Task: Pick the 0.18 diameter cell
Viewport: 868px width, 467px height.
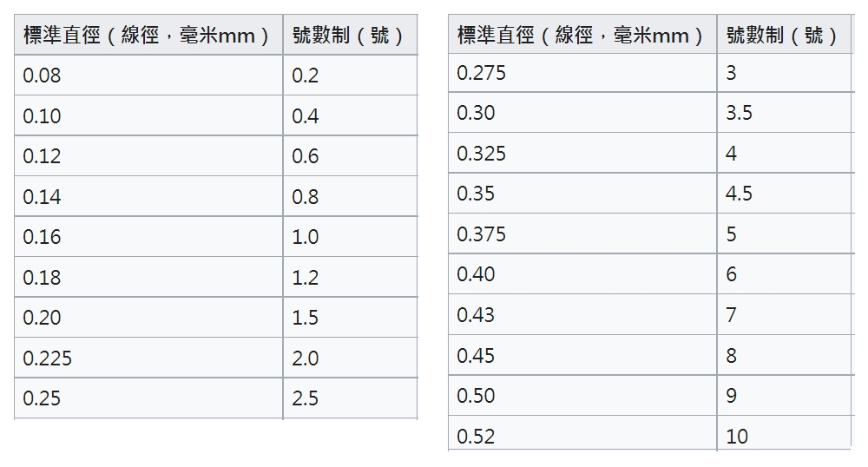Action: [x=148, y=278]
